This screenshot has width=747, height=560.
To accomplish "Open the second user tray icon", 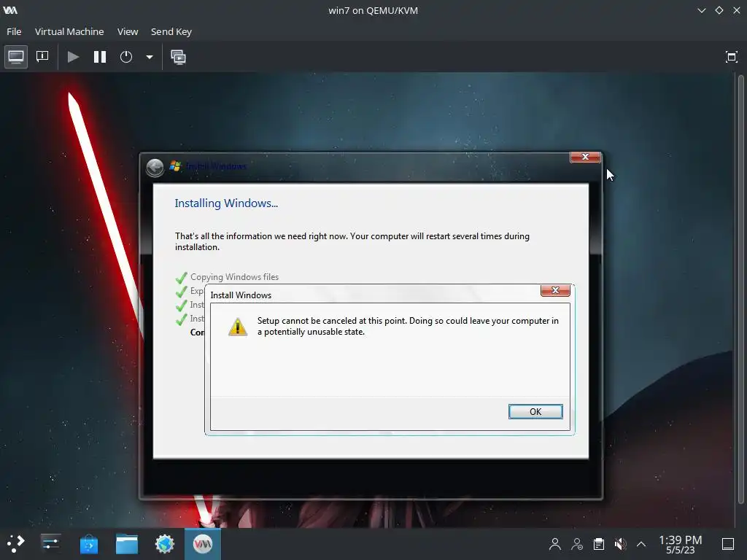I will click(x=577, y=544).
